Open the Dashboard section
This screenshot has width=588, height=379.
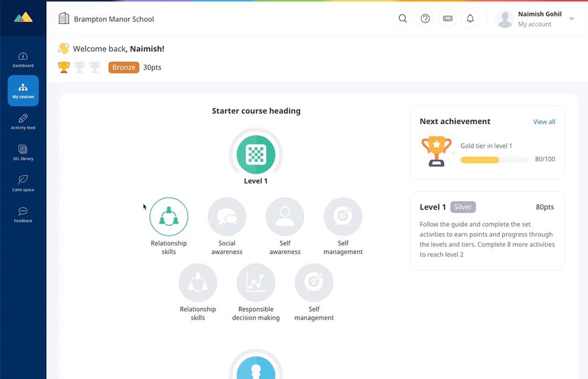pyautogui.click(x=23, y=60)
